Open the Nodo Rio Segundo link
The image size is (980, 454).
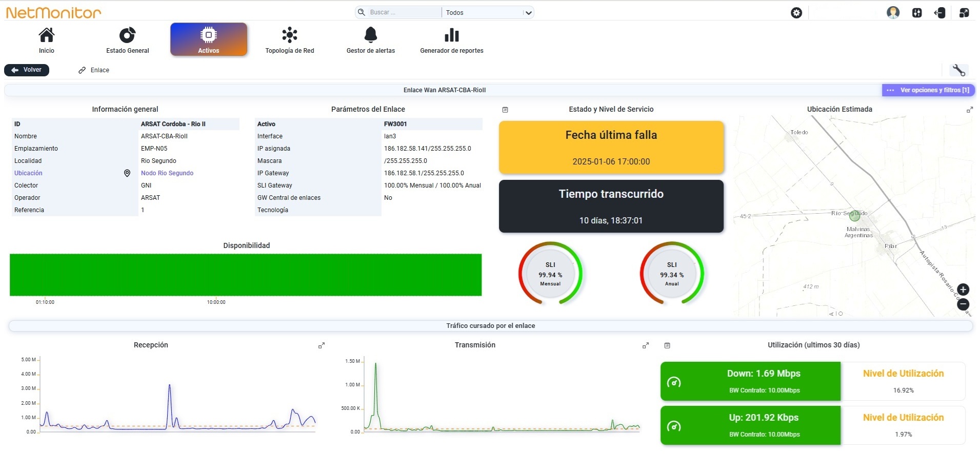[x=167, y=173]
